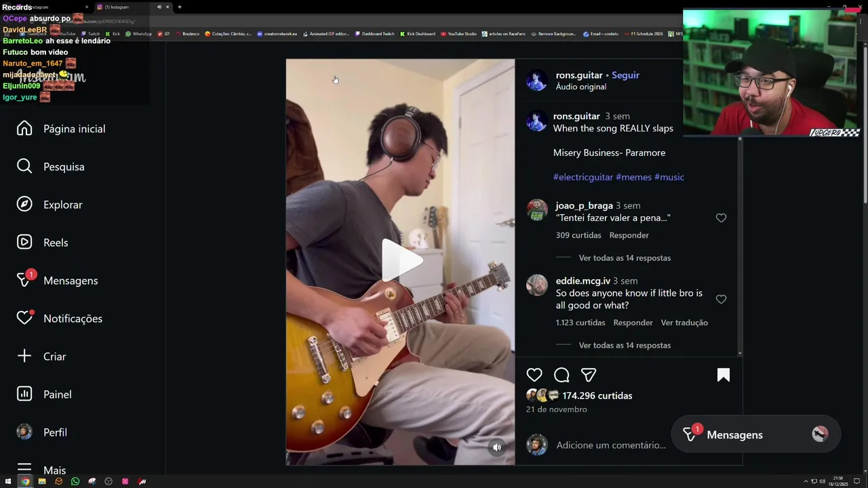Expand eddie.mcg.iv's 14 replies
This screenshot has width=868, height=488.
[x=625, y=345]
